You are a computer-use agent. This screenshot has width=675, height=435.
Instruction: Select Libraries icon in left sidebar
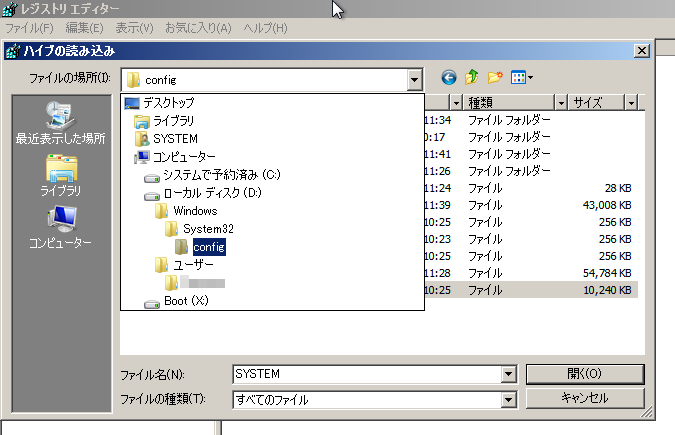coord(60,176)
